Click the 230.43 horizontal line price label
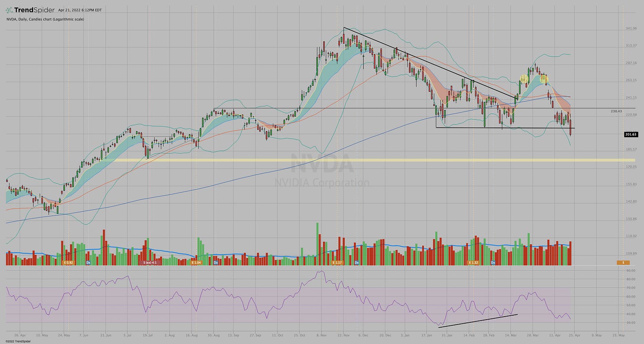 (616, 112)
